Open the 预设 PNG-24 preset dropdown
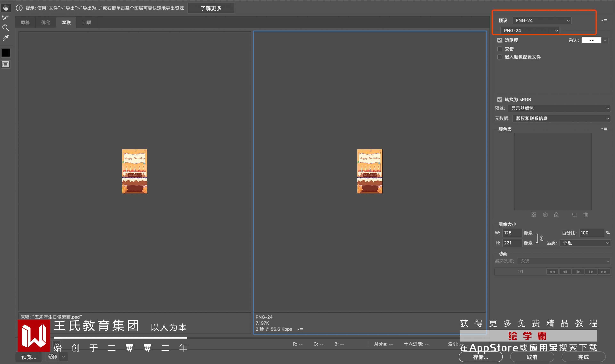Image resolution: width=615 pixels, height=364 pixels. pyautogui.click(x=542, y=21)
